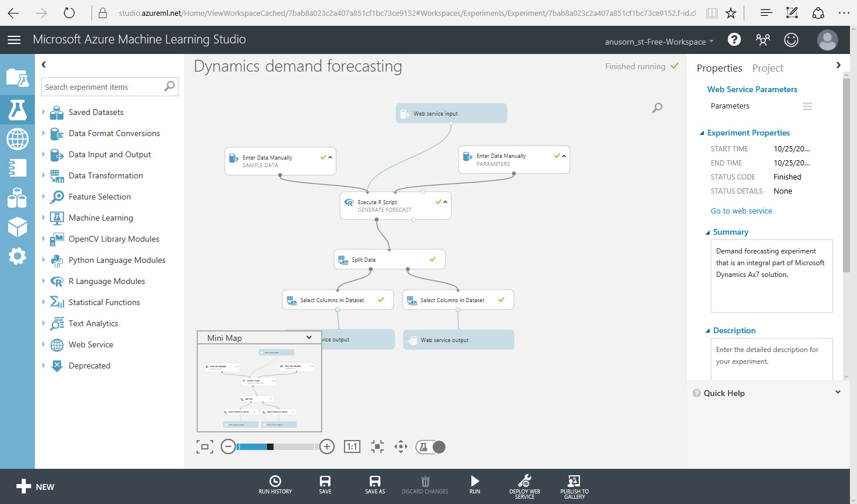The image size is (857, 504).
Task: Select the Execute R Script module
Action: pyautogui.click(x=395, y=206)
